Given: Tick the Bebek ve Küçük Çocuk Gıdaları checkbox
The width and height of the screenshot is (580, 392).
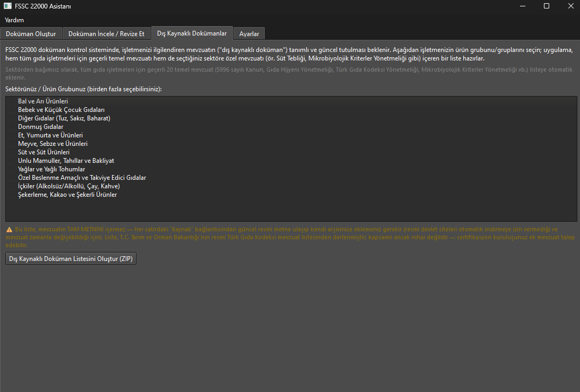Looking at the screenshot, I should pos(12,109).
